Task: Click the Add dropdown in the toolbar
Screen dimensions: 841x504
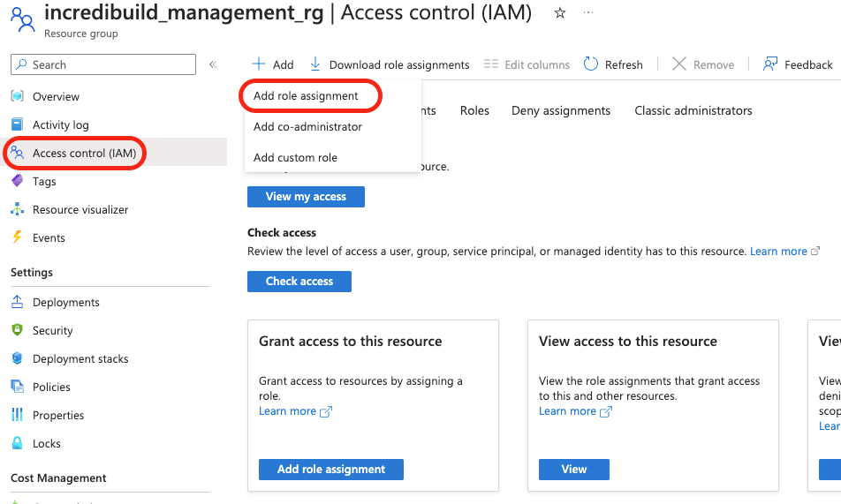Action: (x=272, y=64)
